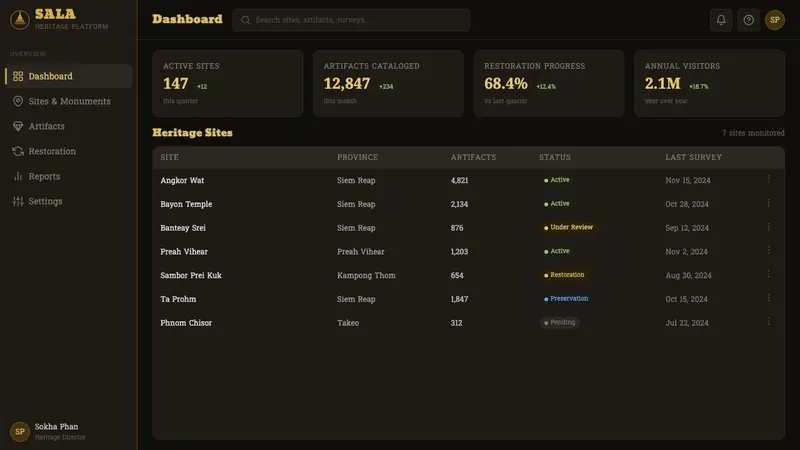Open Sites & Monuments section
This screenshot has width=800, height=450.
click(x=69, y=101)
